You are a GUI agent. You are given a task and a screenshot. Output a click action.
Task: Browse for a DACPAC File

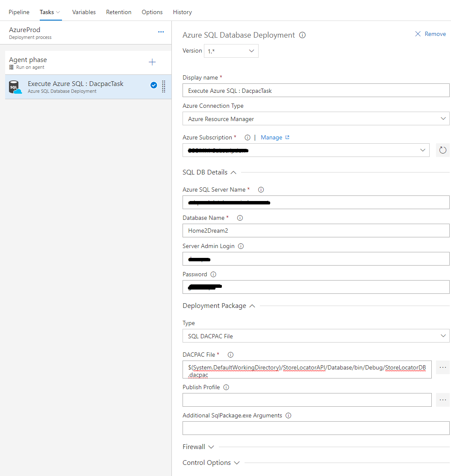442,367
